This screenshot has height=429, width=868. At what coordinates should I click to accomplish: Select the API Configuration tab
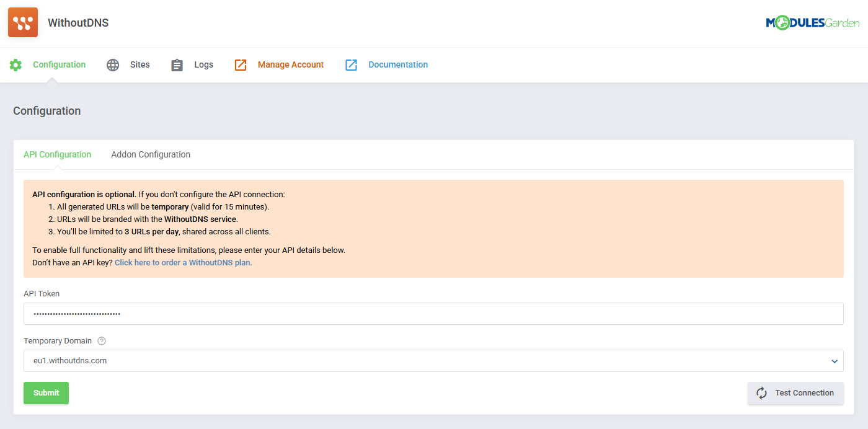click(x=57, y=154)
